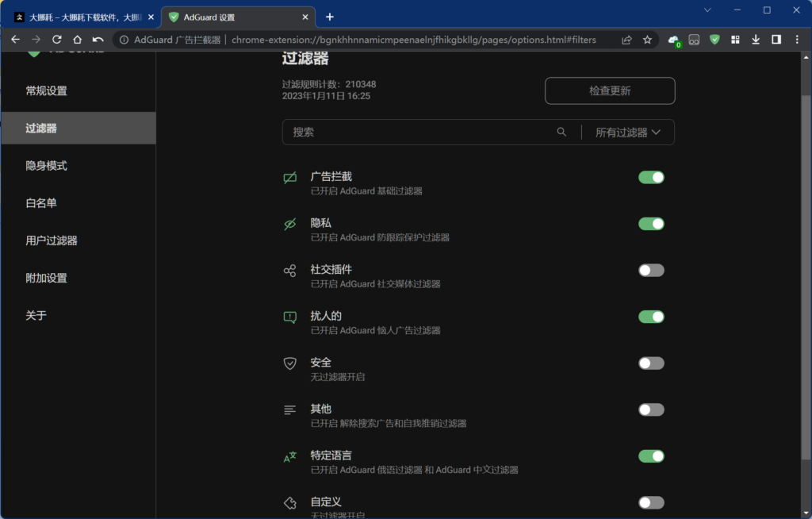812x519 pixels.
Task: Reload the page with the refresh icon
Action: [x=56, y=40]
